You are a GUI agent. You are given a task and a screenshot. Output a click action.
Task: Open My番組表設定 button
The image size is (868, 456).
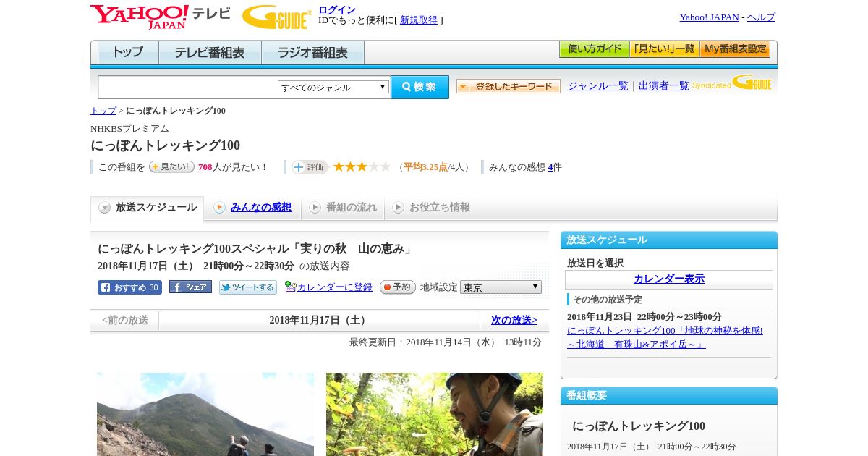click(x=735, y=49)
